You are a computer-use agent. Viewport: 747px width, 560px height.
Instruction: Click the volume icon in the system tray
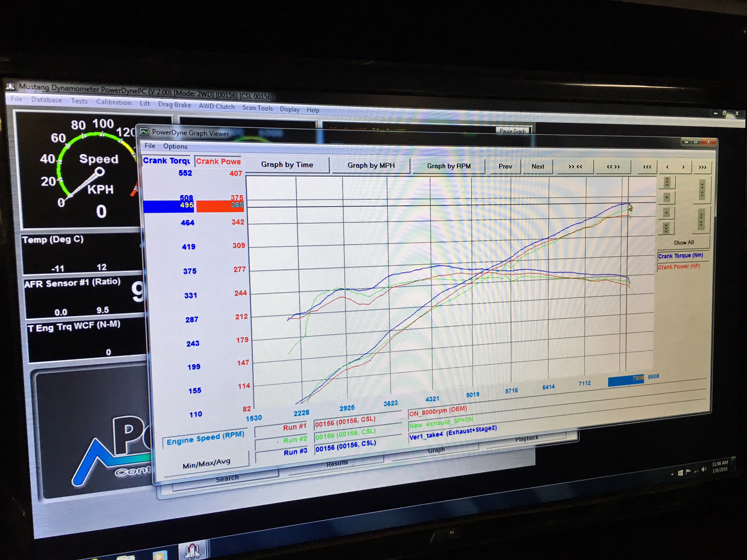[704, 470]
